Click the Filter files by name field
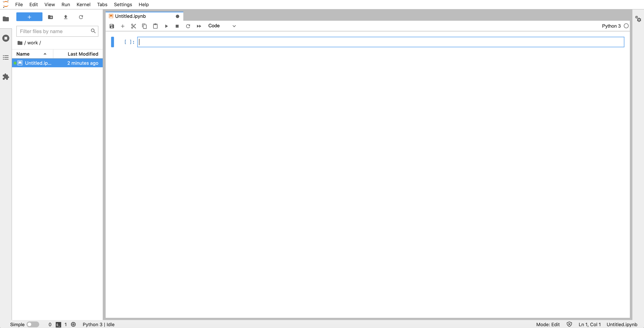The width and height of the screenshot is (644, 328). (54, 31)
